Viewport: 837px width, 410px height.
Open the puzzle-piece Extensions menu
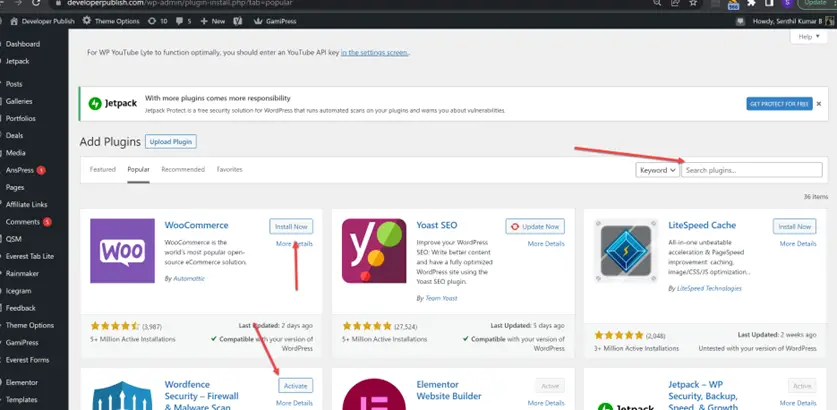(751, 3)
